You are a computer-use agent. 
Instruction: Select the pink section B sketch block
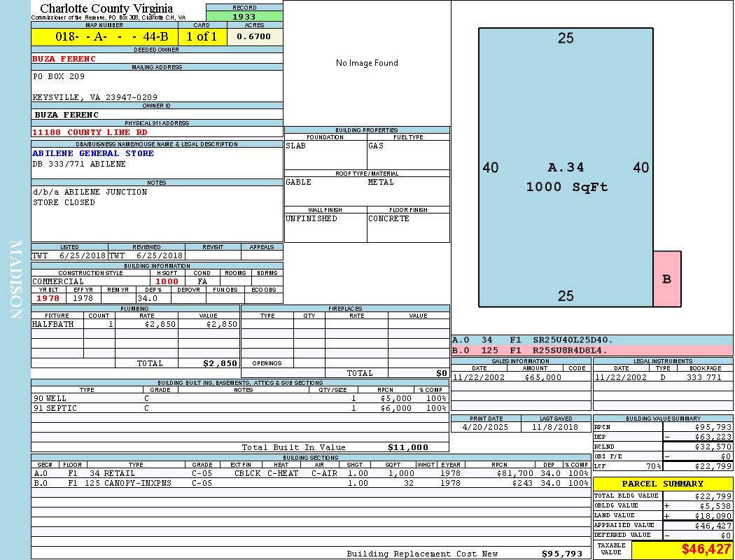(x=666, y=279)
